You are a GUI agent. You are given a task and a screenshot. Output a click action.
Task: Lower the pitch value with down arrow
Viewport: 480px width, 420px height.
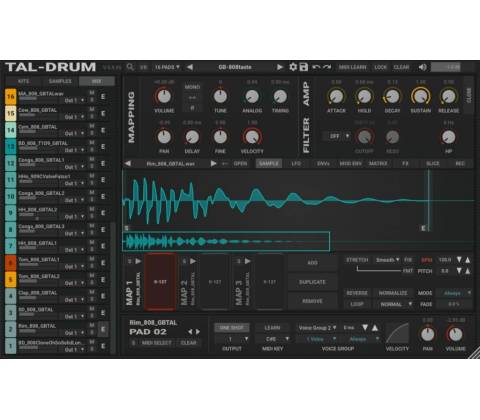tap(459, 271)
